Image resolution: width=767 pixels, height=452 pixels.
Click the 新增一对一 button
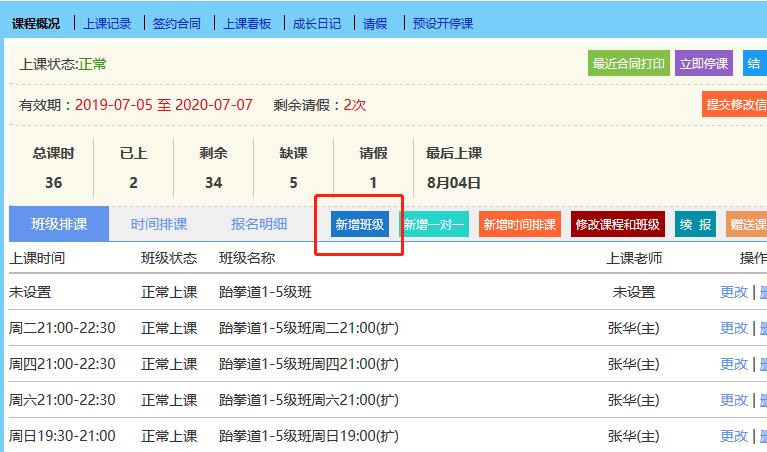tap(434, 225)
